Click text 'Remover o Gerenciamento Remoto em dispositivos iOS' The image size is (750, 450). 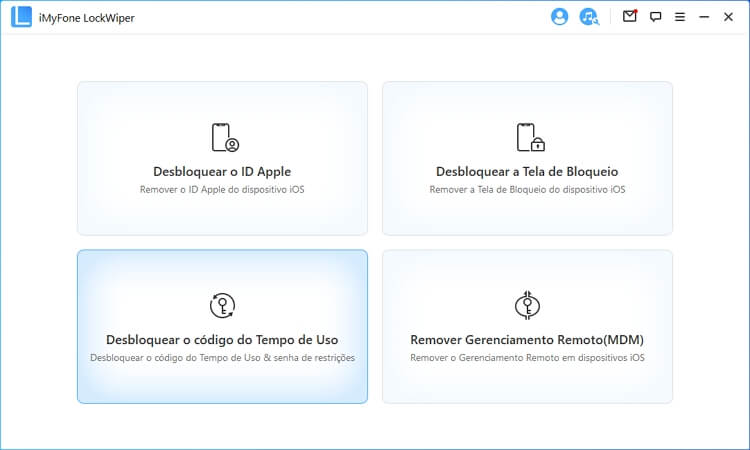(x=527, y=358)
